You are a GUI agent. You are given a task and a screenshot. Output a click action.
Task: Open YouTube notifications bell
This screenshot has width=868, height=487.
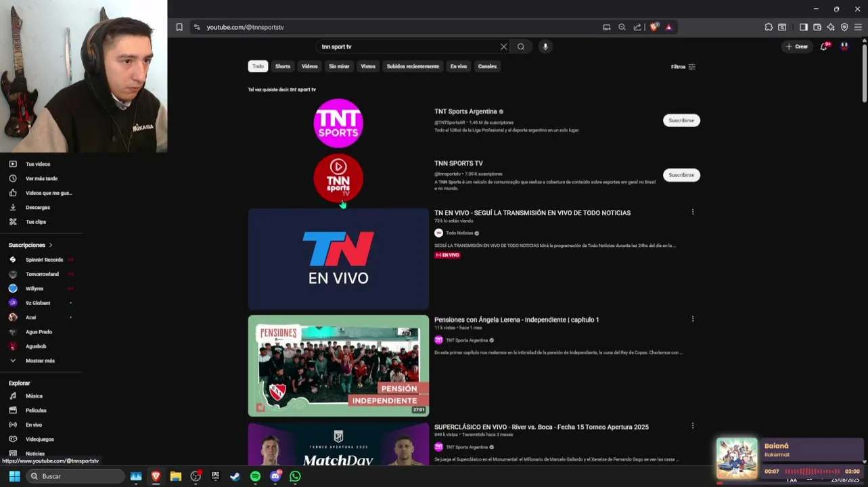click(x=823, y=47)
